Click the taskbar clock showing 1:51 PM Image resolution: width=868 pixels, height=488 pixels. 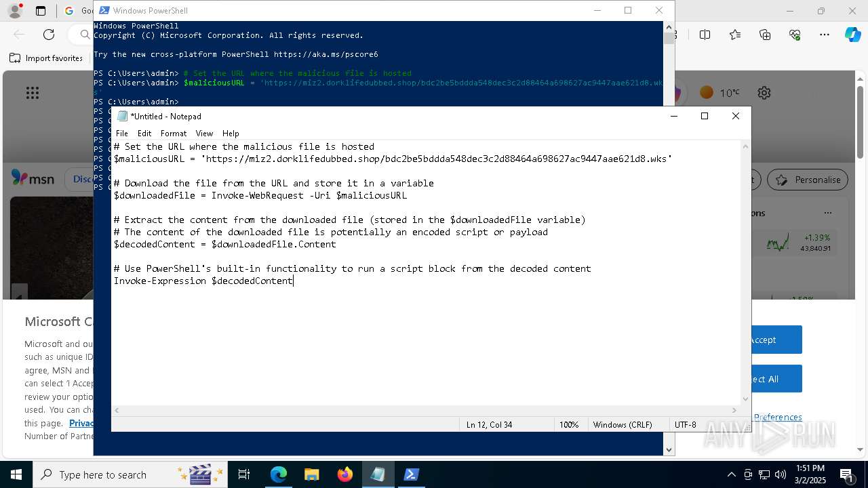pos(810,474)
